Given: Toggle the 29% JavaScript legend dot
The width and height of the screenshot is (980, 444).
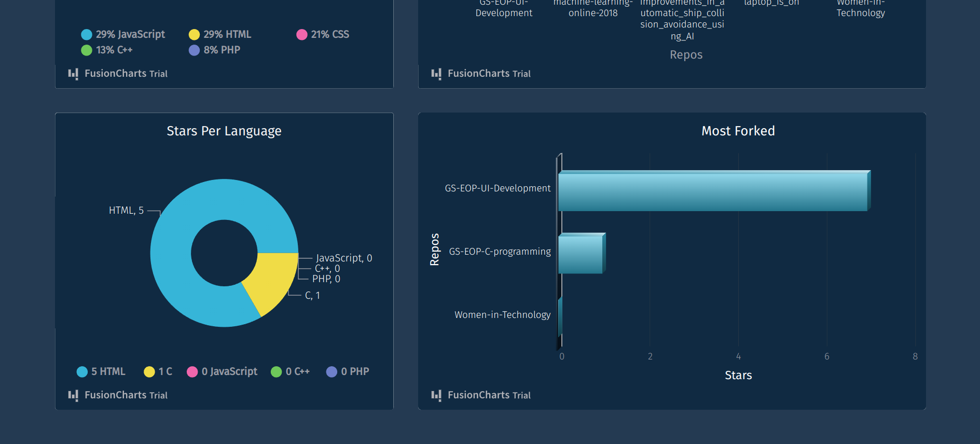Looking at the screenshot, I should [87, 35].
